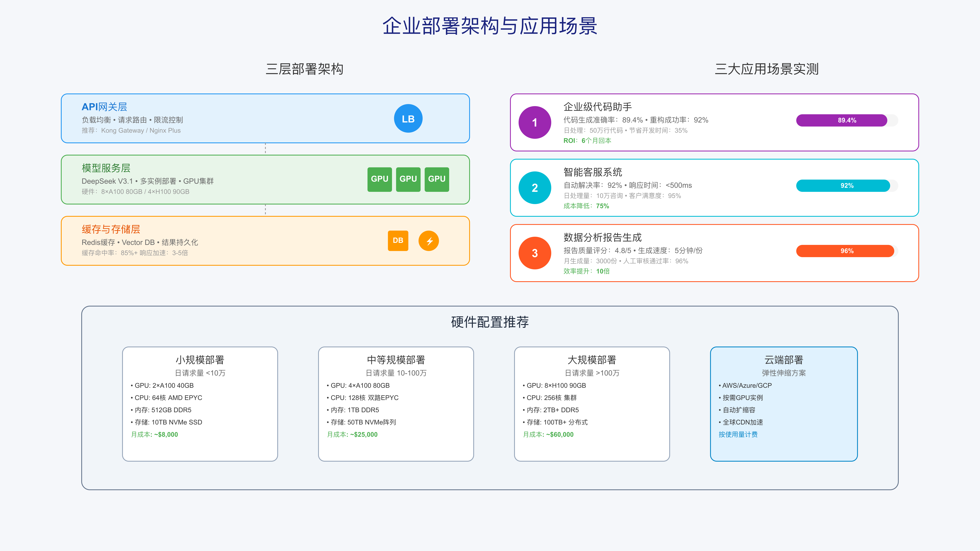Screen dimensions: 980x551
Task: Click the orange 96% progress bar
Action: [x=847, y=251]
